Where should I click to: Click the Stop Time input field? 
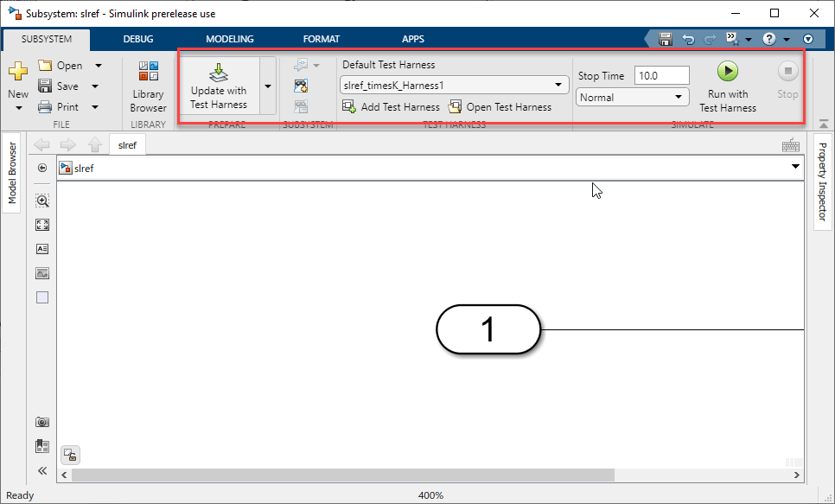662,76
